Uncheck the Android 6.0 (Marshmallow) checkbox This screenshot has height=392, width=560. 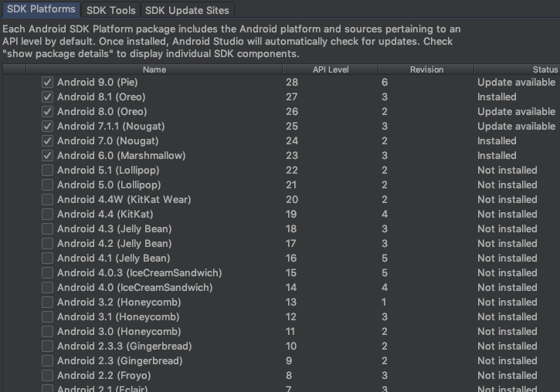pos(48,156)
